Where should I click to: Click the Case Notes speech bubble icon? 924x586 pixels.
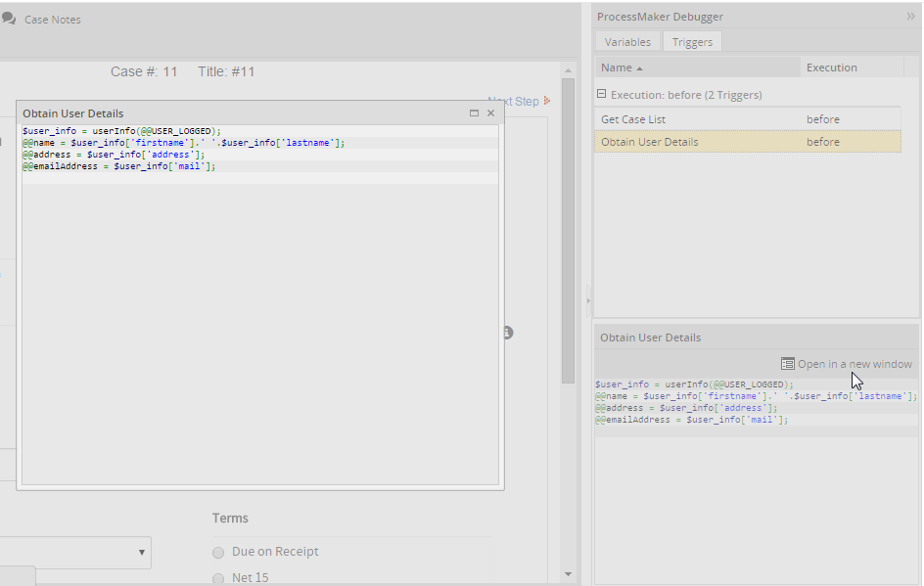click(9, 19)
